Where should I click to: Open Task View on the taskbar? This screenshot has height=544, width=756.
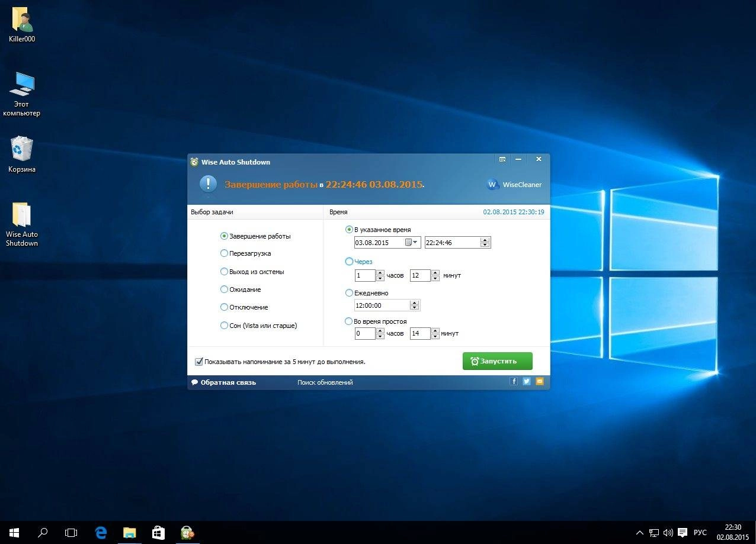click(71, 532)
